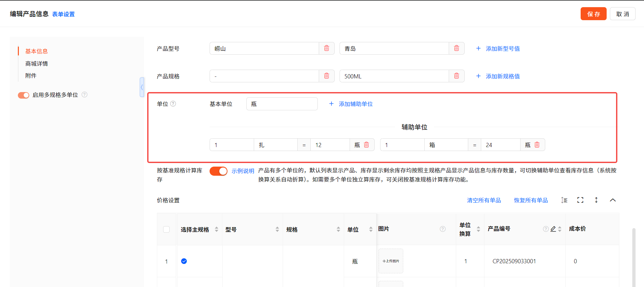Toggle 启用多规格多单位 switch
Viewport: 644px width, 287px height.
coord(23,95)
